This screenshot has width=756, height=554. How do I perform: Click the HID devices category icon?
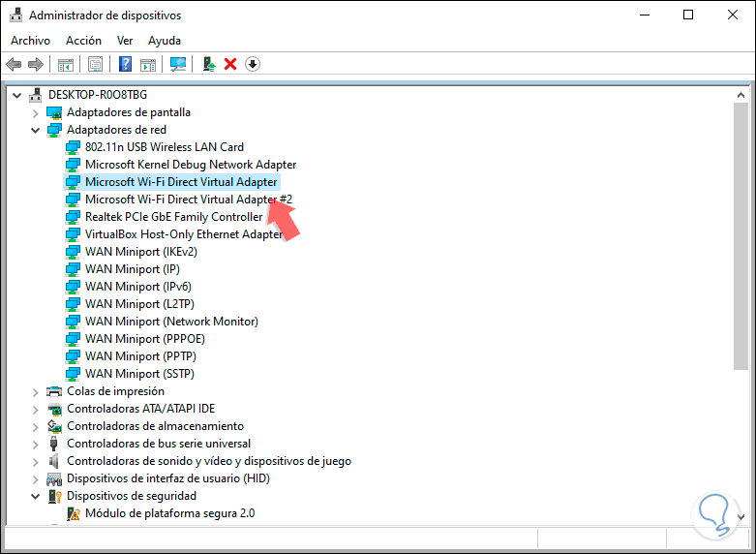[x=54, y=478]
